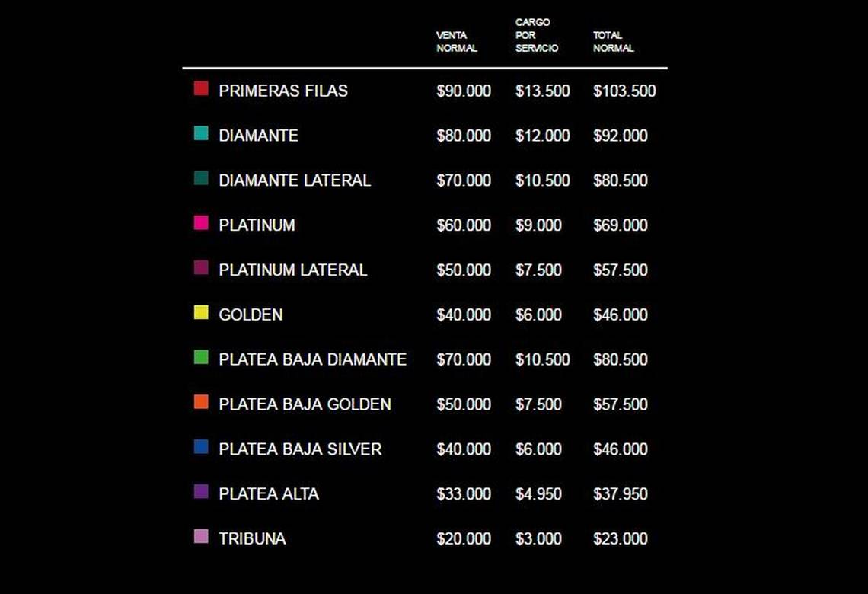Click the Total Normal column header
The height and width of the screenshot is (594, 868).
(x=614, y=42)
